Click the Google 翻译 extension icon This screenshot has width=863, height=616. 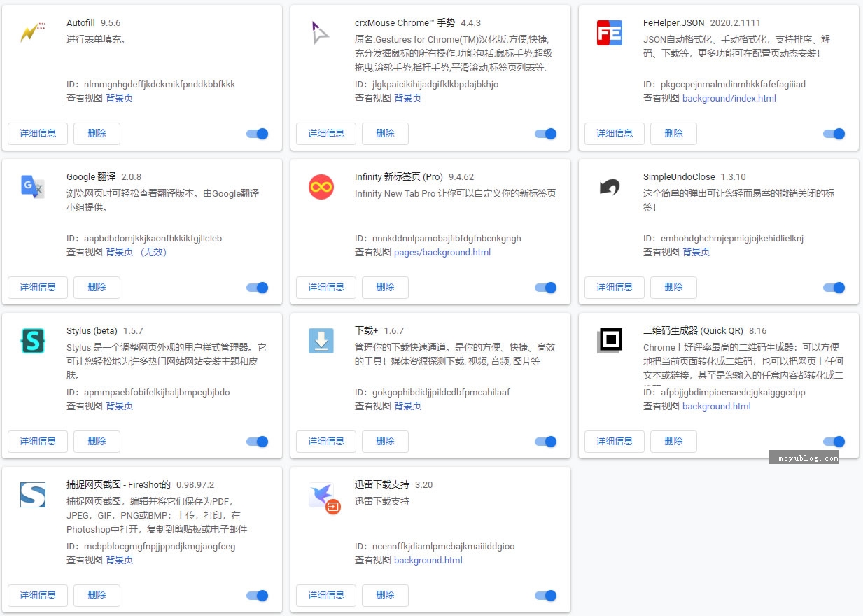[x=33, y=187]
